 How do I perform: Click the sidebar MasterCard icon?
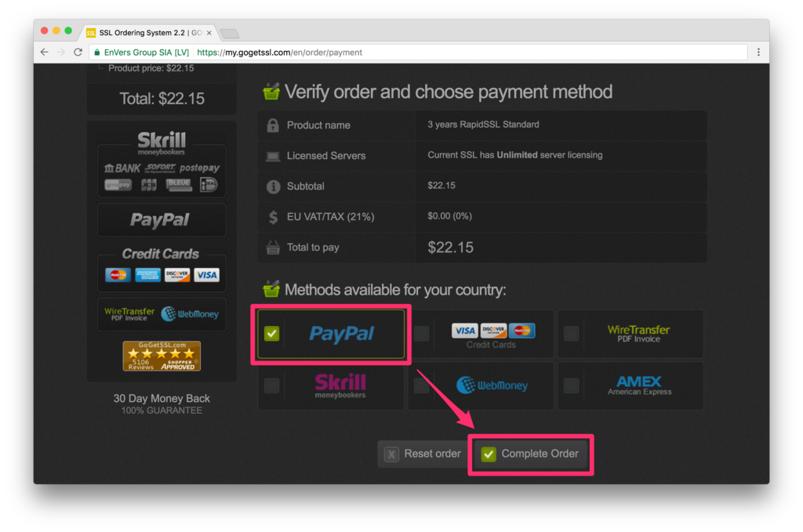point(118,275)
